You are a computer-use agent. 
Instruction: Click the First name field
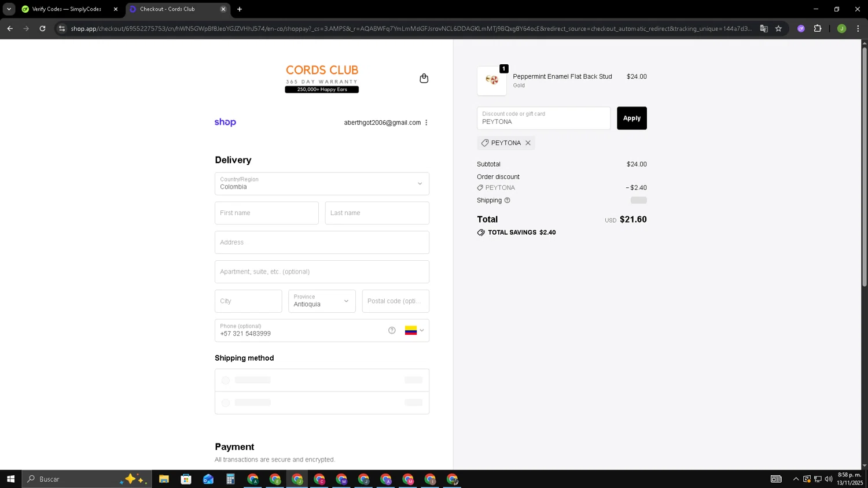click(267, 213)
